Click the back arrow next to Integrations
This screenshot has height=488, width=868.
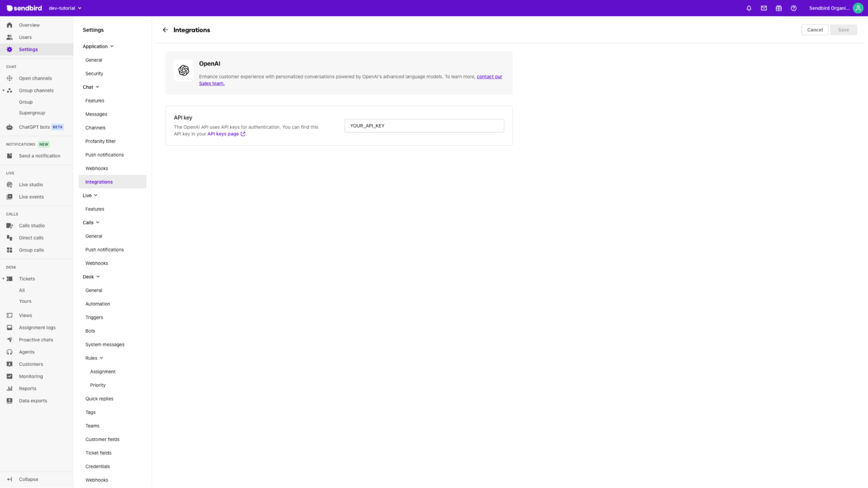point(165,30)
